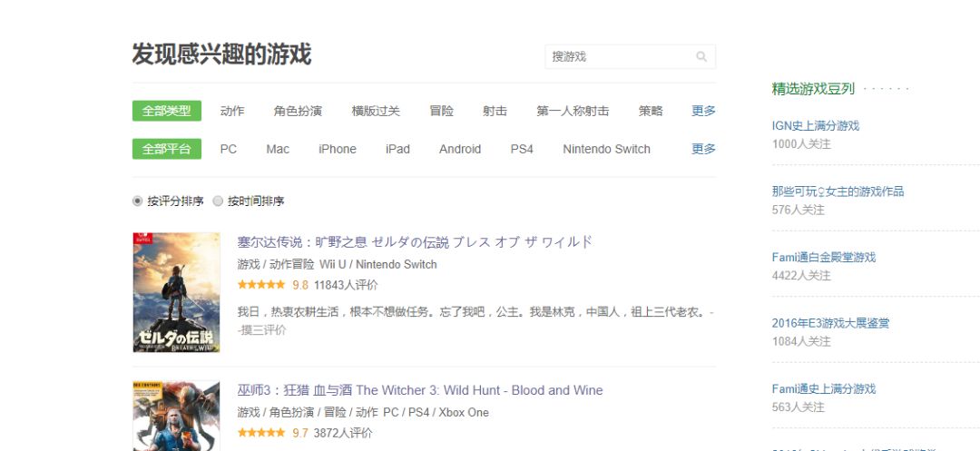Click the Witcher 3 cover thumbnail
Image resolution: width=980 pixels, height=451 pixels.
tap(176, 416)
